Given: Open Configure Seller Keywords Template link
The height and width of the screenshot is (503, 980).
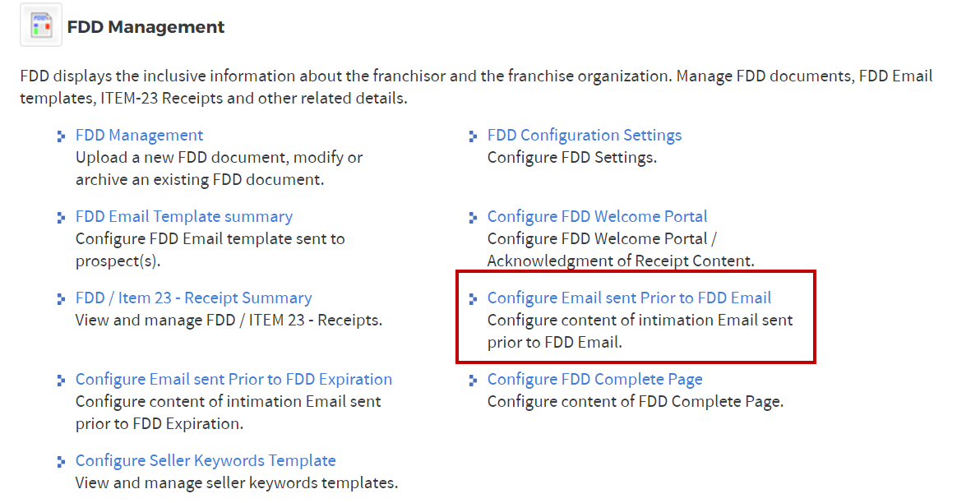Looking at the screenshot, I should (206, 461).
